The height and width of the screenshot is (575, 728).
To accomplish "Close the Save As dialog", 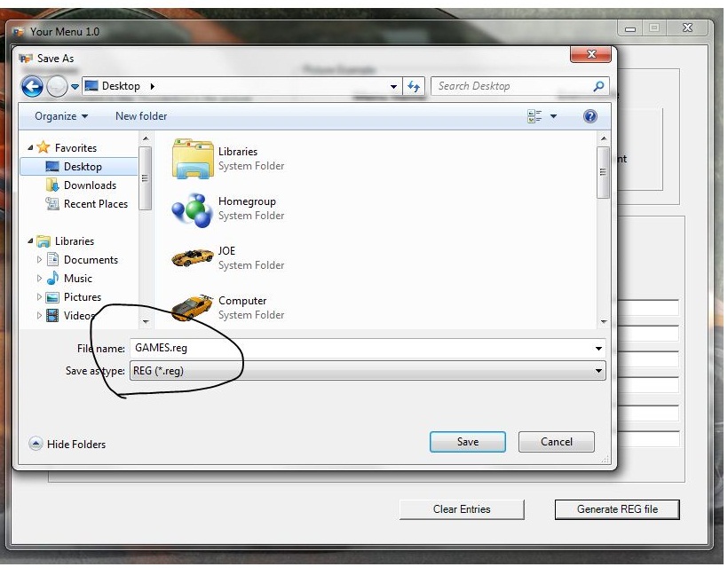I will tap(591, 54).
